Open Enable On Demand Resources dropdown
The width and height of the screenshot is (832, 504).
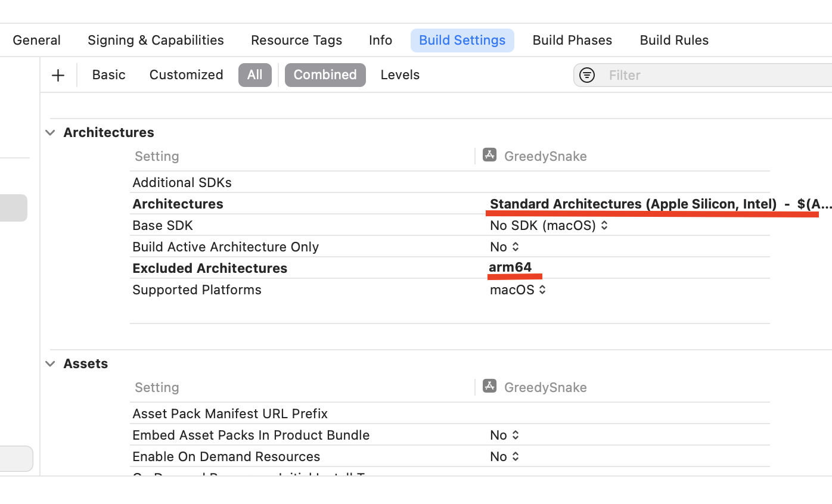click(505, 456)
